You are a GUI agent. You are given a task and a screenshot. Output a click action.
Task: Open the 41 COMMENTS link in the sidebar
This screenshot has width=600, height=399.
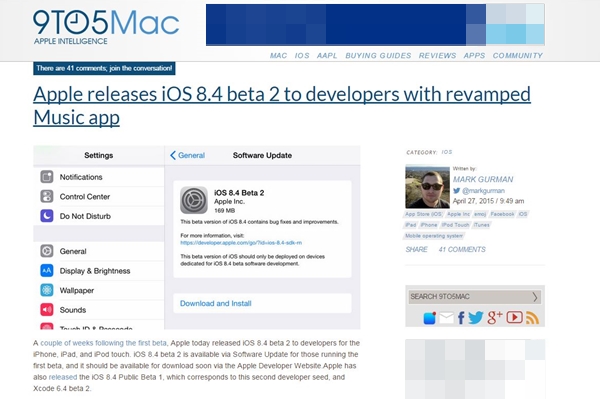pyautogui.click(x=462, y=249)
